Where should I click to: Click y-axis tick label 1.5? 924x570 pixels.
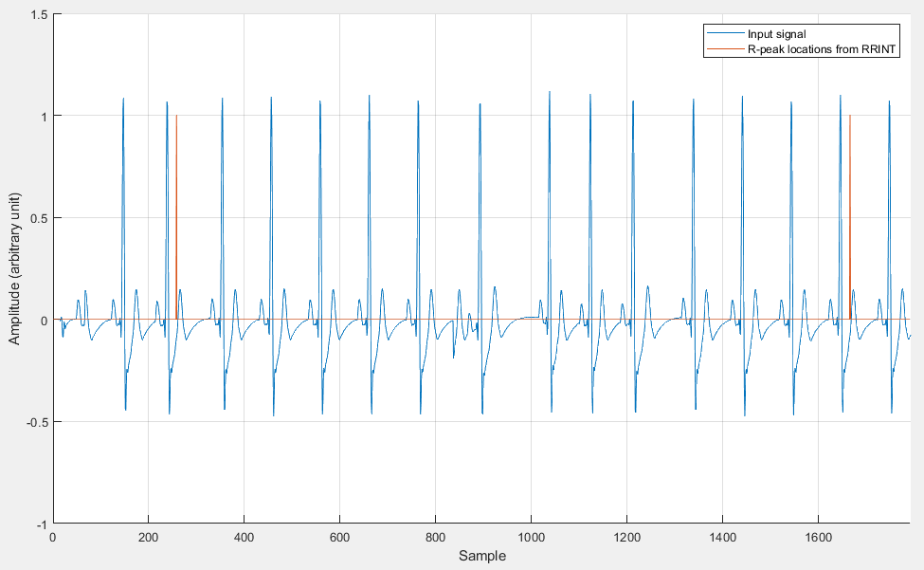click(x=36, y=14)
